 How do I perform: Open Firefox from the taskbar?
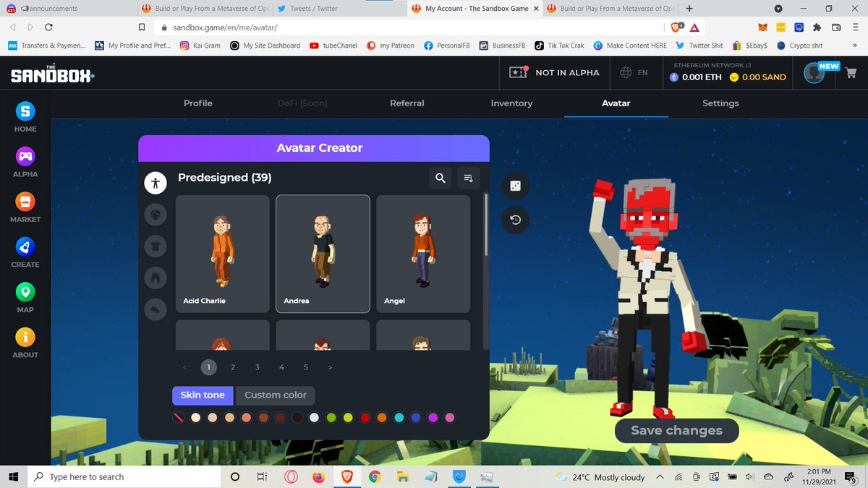(318, 477)
